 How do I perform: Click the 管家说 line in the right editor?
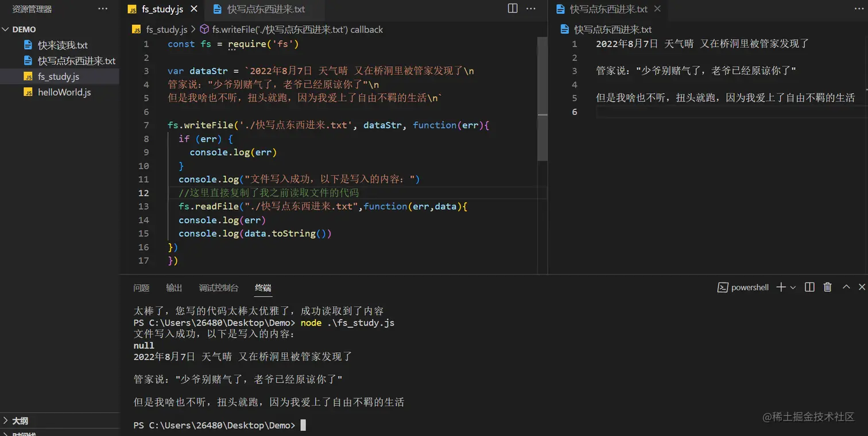tap(696, 71)
